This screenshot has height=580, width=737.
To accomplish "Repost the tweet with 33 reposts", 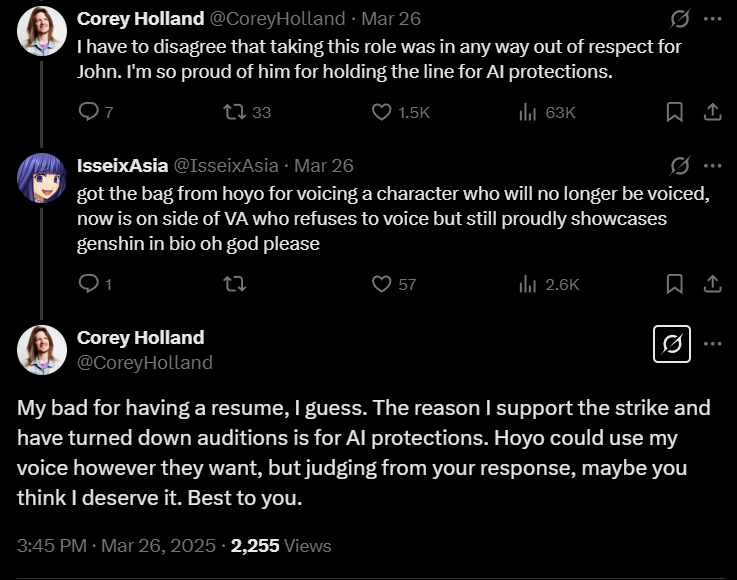I will coord(247,112).
